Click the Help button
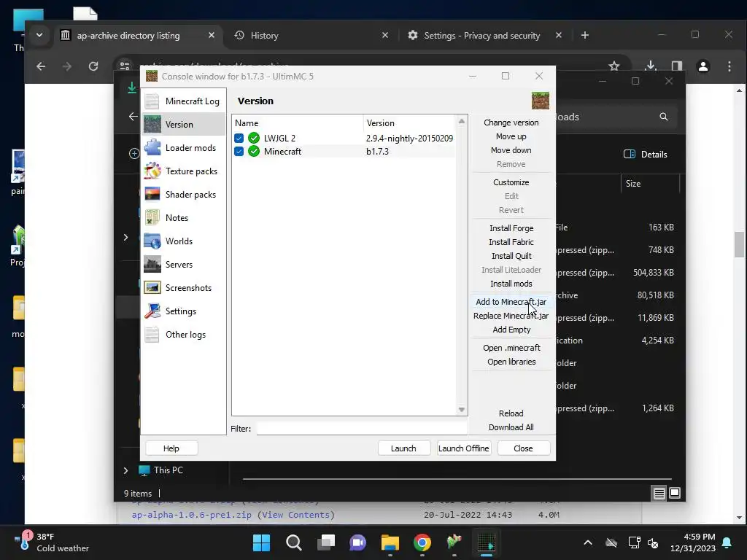 (171, 448)
